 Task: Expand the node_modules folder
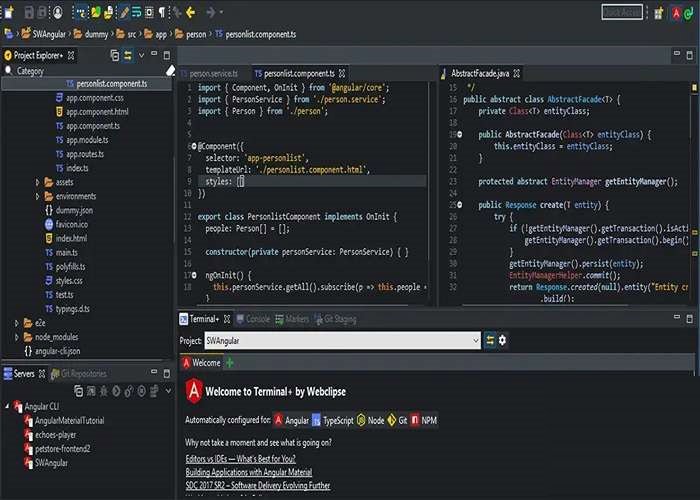click(x=17, y=337)
